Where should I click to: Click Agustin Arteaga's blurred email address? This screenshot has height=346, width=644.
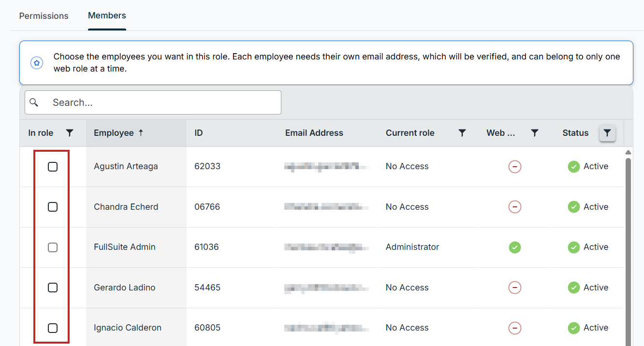point(326,167)
